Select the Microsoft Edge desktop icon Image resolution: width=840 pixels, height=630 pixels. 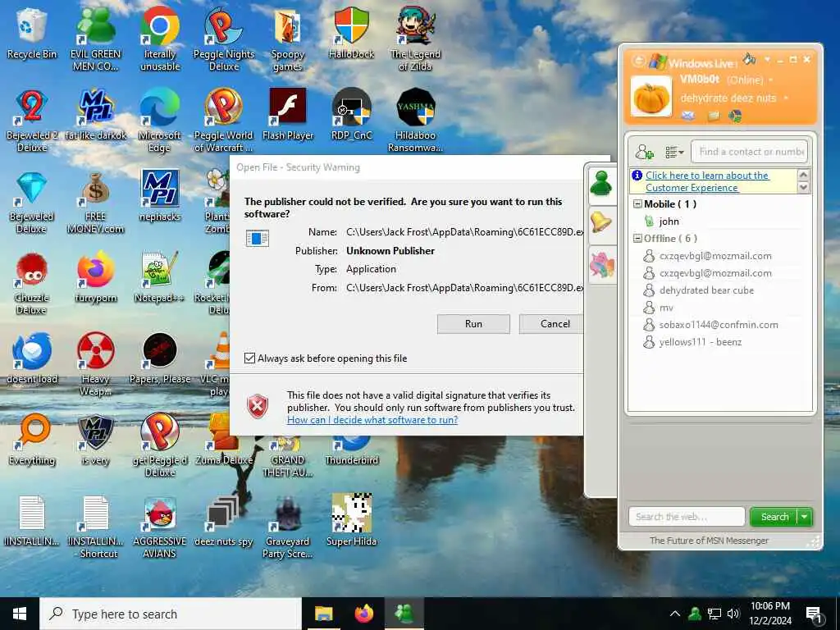tap(160, 120)
